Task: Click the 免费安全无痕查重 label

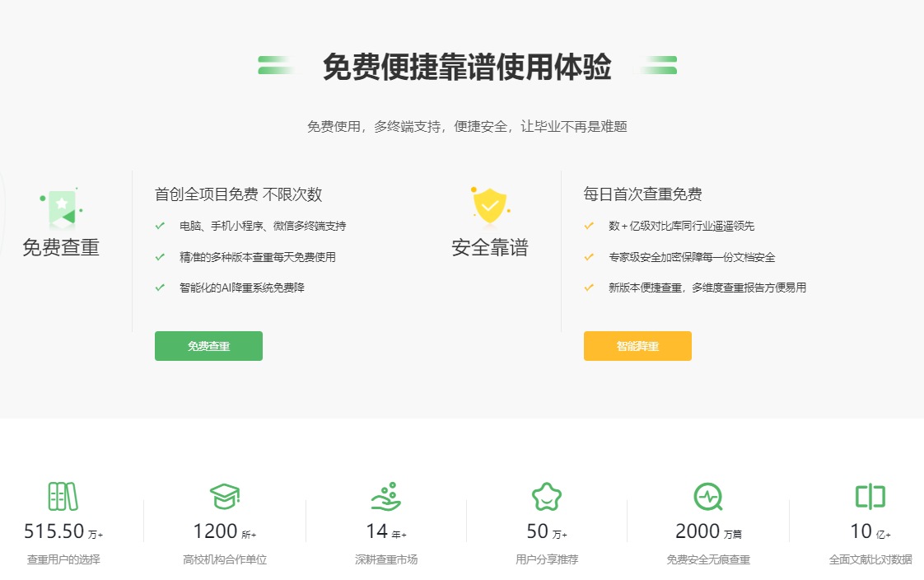Action: click(x=708, y=559)
